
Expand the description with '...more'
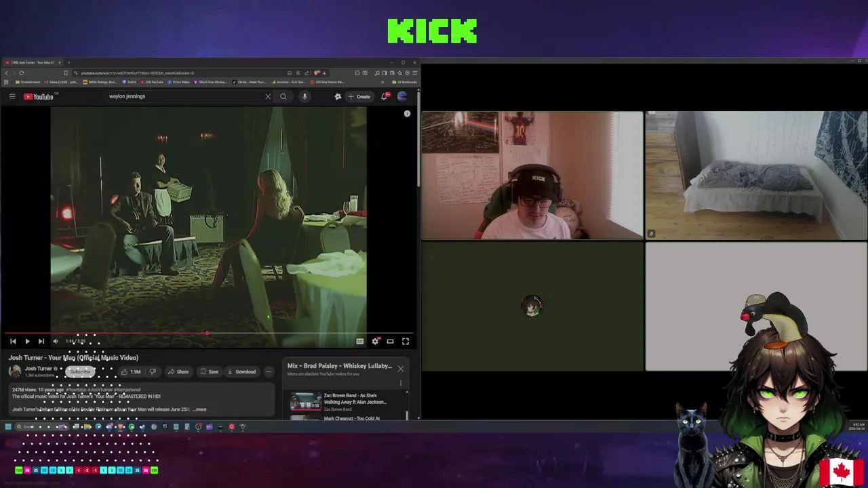[199, 409]
